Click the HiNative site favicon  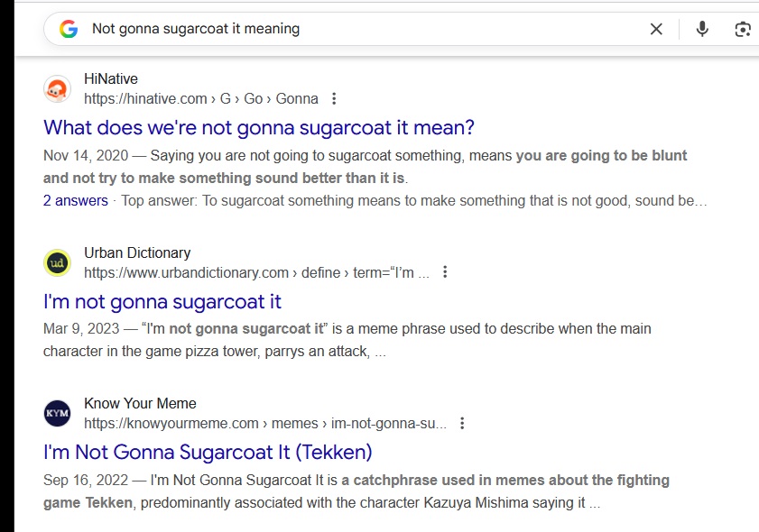coord(57,89)
